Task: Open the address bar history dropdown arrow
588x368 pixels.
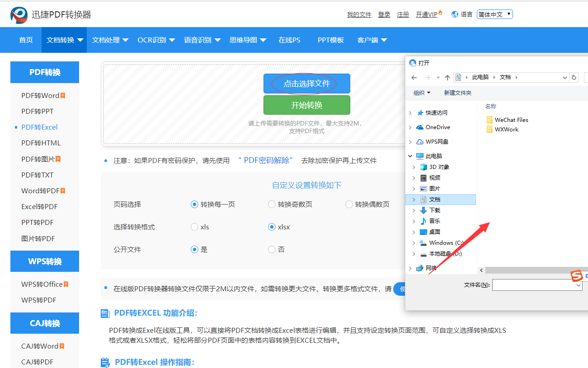Action: pos(564,78)
